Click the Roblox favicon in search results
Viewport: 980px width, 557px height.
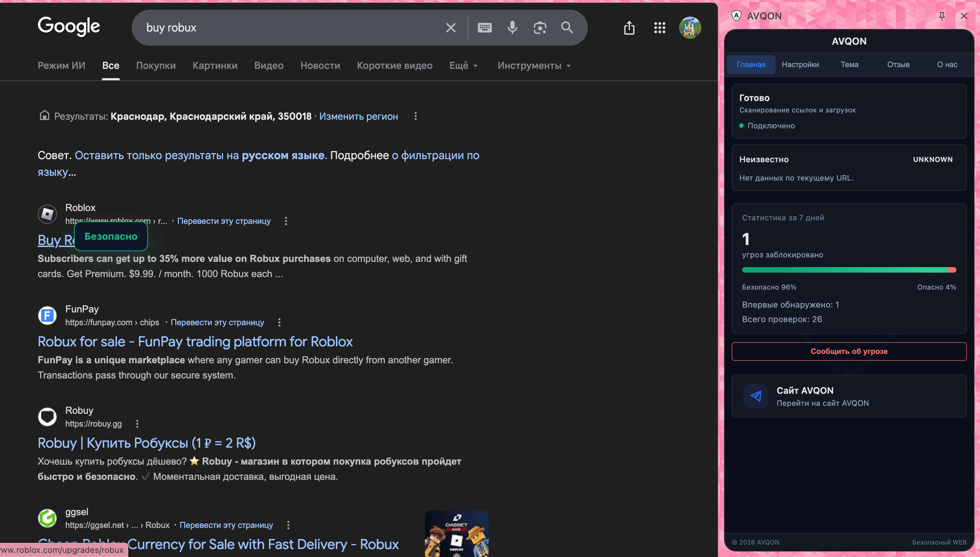pyautogui.click(x=47, y=214)
